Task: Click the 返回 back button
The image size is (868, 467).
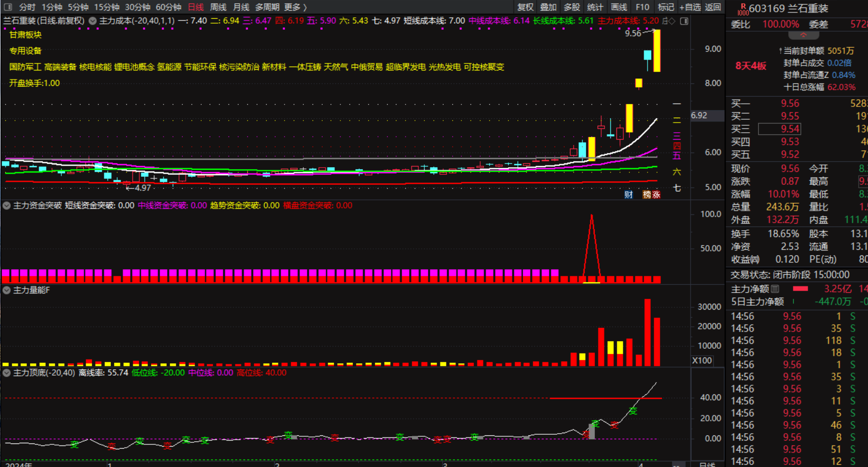Action: click(713, 7)
